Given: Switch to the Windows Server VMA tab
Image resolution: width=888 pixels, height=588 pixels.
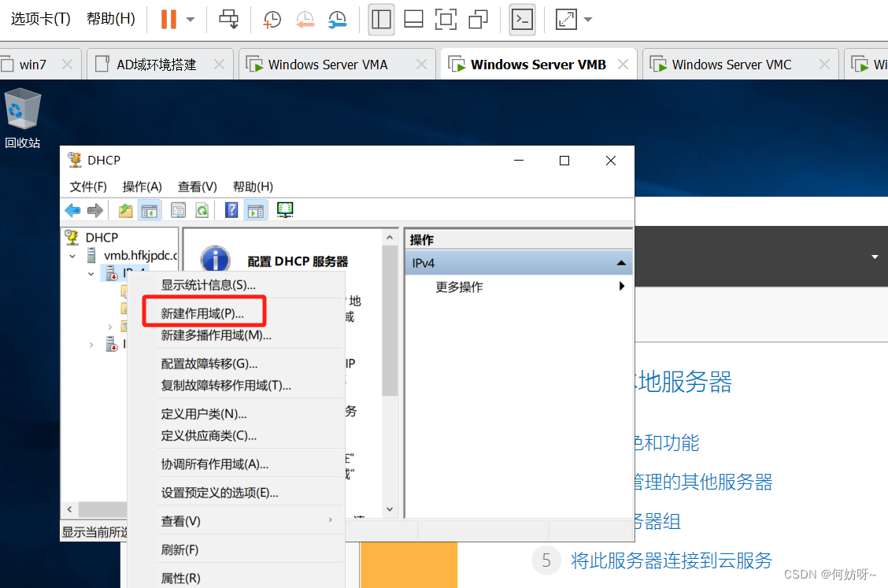Looking at the screenshot, I should click(x=328, y=65).
